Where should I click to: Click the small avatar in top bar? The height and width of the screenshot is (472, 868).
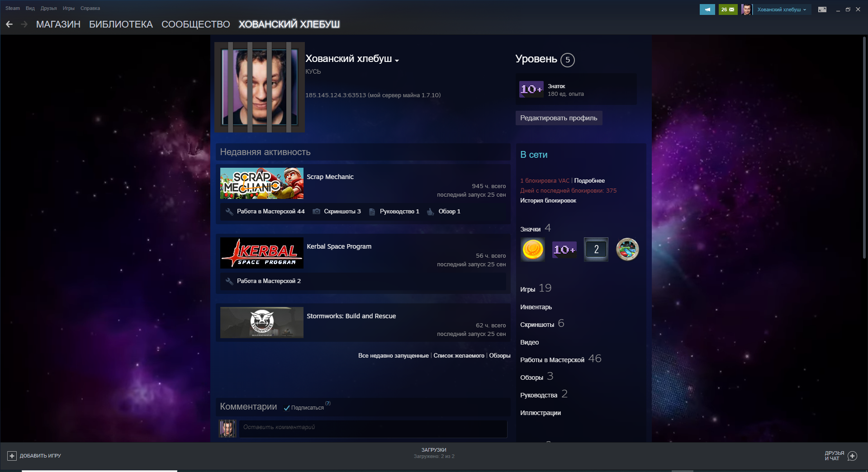pyautogui.click(x=746, y=9)
